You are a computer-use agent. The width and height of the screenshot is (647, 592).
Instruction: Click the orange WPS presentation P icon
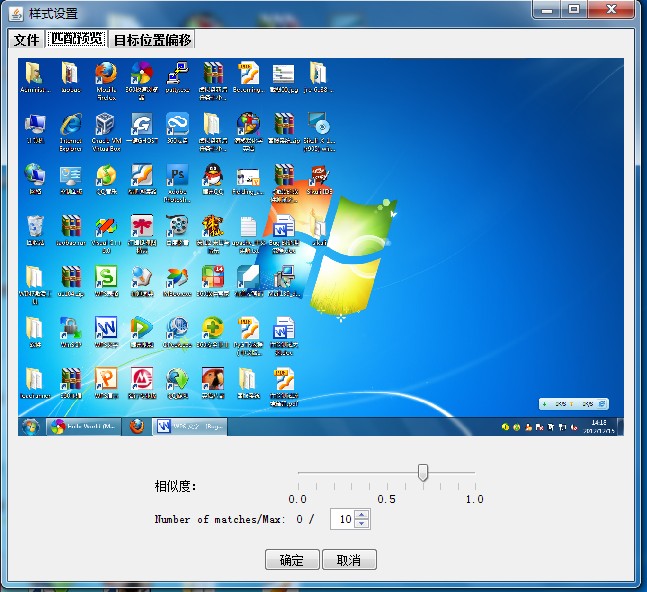click(x=106, y=379)
